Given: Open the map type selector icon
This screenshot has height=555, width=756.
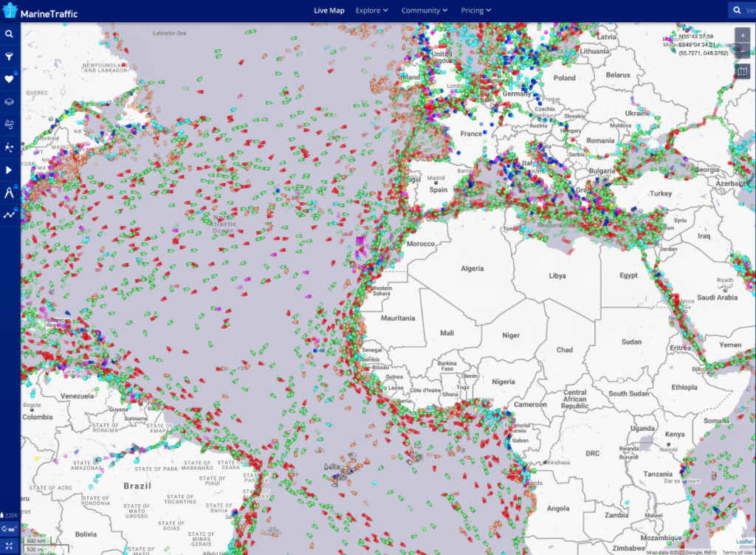Looking at the screenshot, I should pyautogui.click(x=742, y=71).
